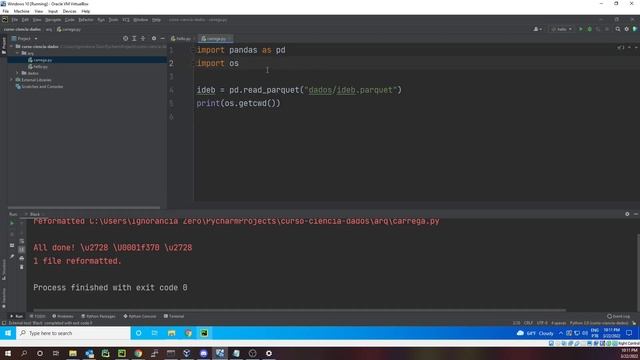Toggle scroll to end icon in Run panel

22,249
